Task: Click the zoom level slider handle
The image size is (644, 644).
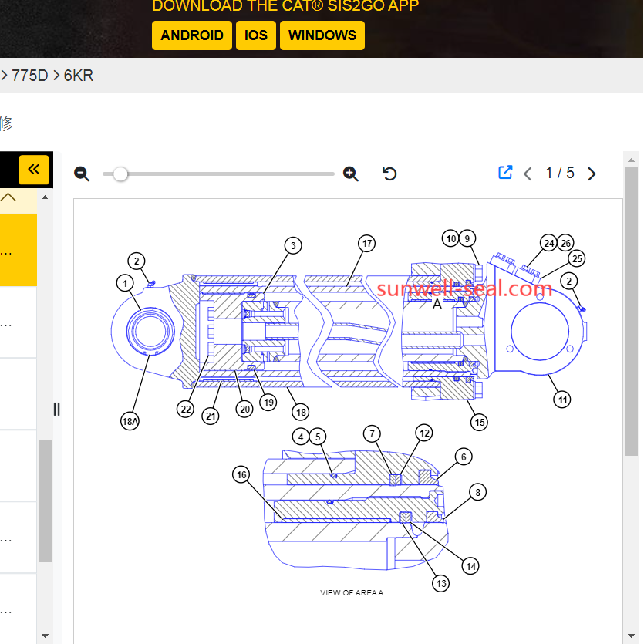Action: [x=120, y=174]
